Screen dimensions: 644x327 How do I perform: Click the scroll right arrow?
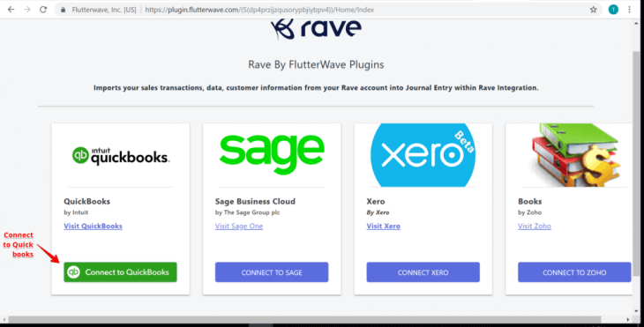tap(628, 320)
